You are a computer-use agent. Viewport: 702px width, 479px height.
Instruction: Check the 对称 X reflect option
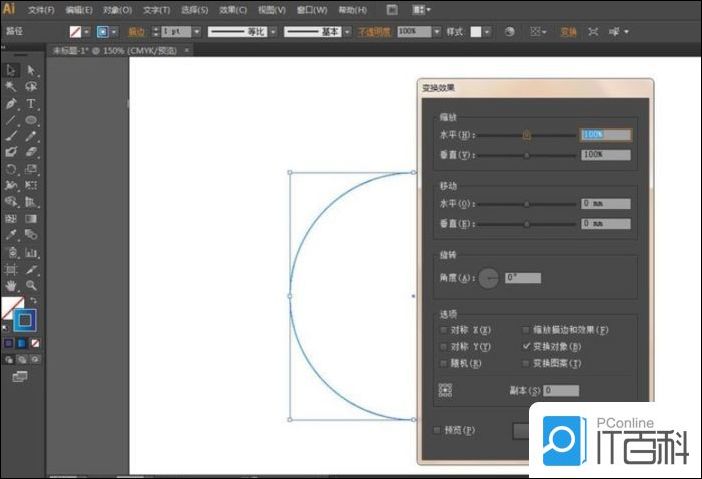444,329
